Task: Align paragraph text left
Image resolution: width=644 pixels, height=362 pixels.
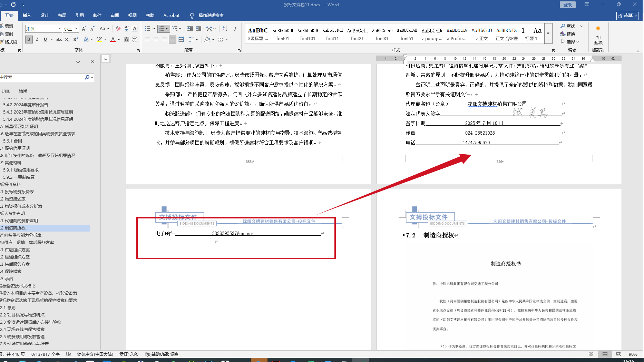Action: coord(147,39)
